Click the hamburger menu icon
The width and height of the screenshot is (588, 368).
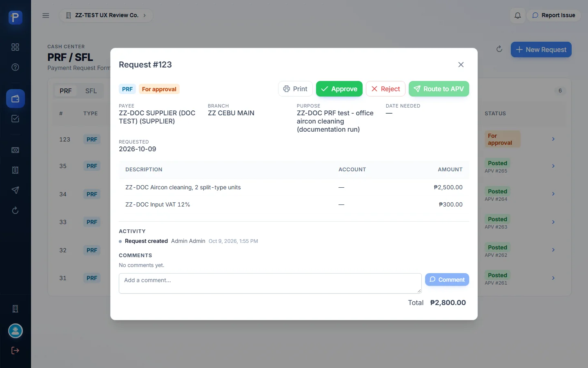tap(46, 16)
